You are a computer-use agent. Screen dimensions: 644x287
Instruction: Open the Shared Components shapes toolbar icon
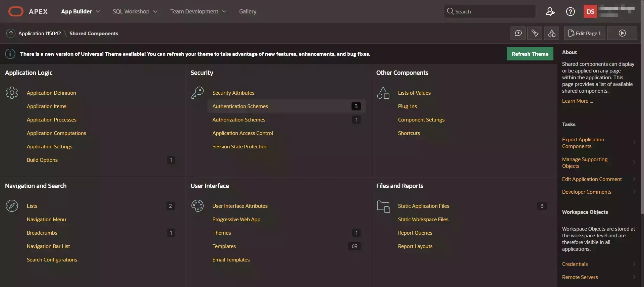click(x=552, y=33)
